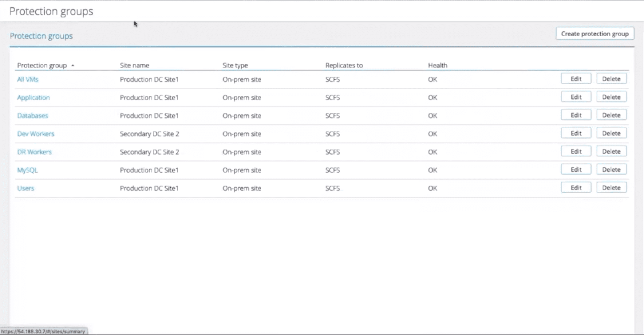Open the Users protection group

point(26,188)
